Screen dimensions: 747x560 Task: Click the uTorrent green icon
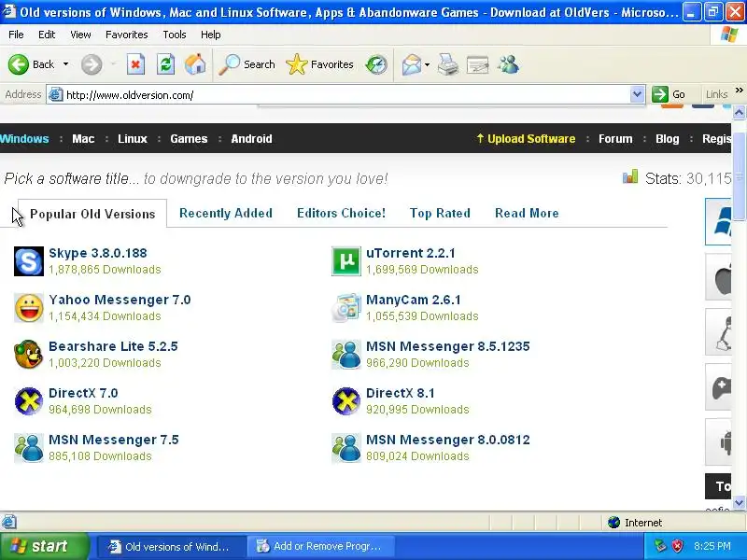346,261
